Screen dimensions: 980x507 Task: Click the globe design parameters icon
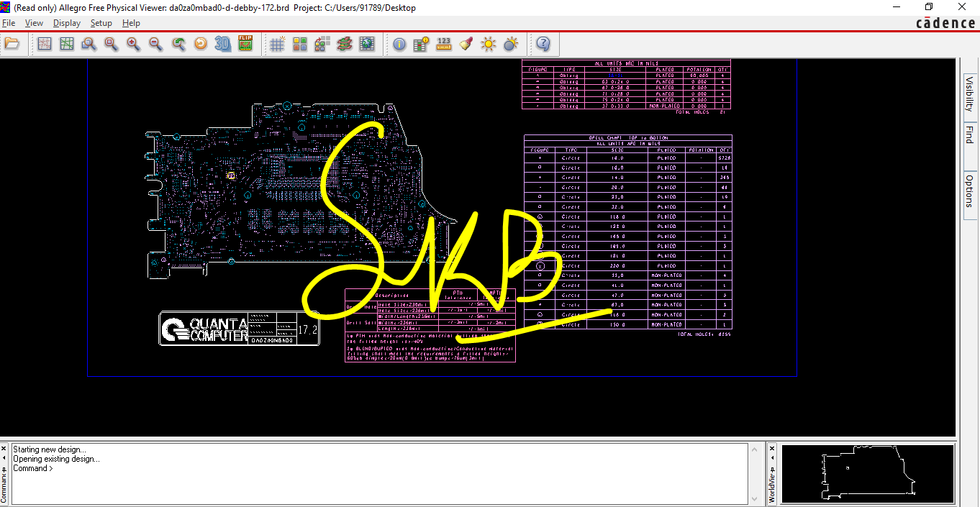coord(367,44)
